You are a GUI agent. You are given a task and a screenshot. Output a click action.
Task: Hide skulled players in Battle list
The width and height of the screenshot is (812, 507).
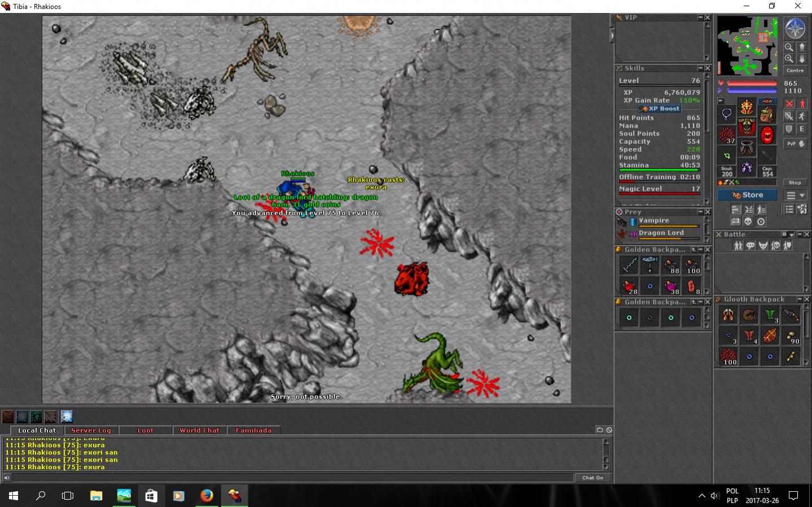click(x=775, y=245)
